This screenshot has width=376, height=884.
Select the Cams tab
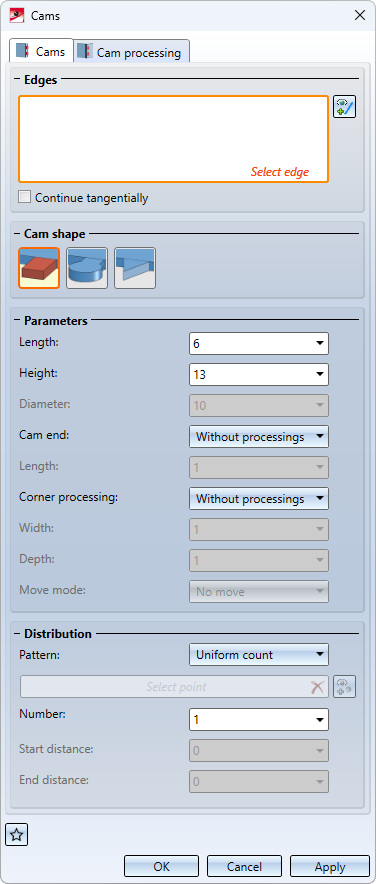42,51
